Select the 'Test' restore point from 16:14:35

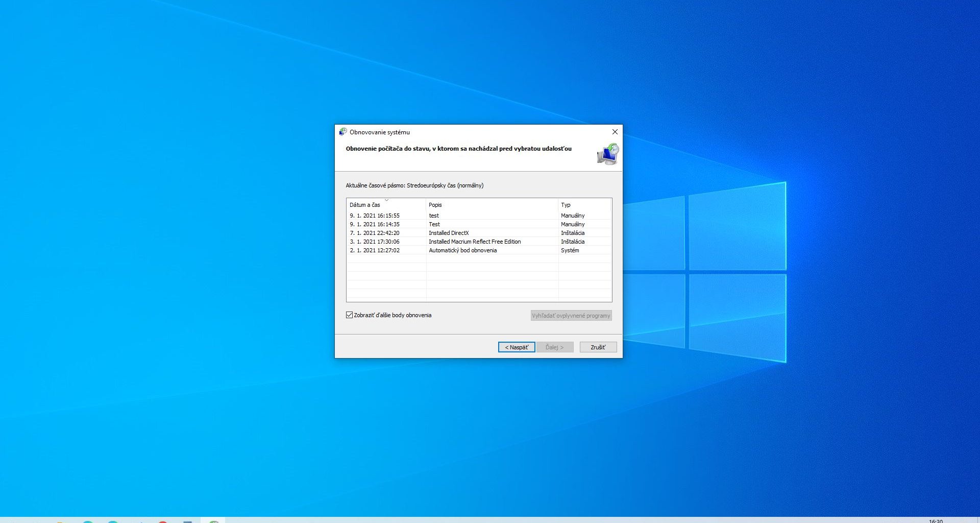434,224
